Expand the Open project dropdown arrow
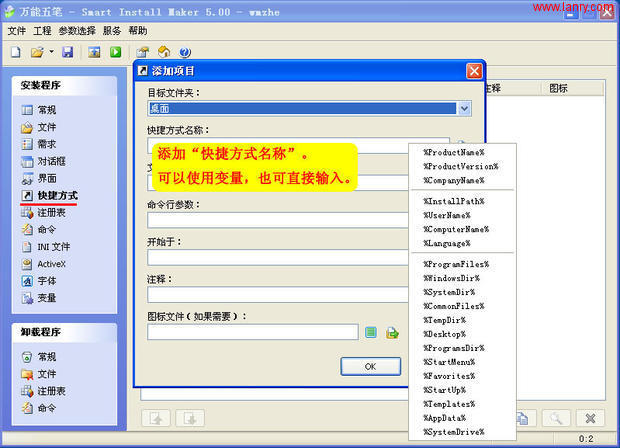 (x=51, y=52)
